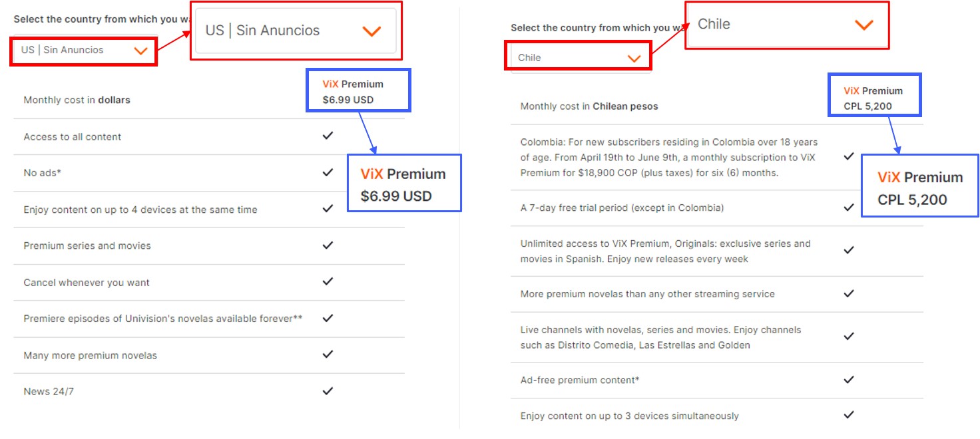Click the checkmark for Access to all content
This screenshot has width=980, height=439.
point(328,136)
